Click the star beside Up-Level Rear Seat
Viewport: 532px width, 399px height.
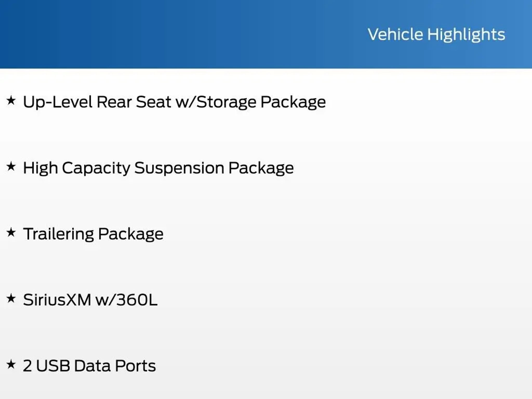11,100
